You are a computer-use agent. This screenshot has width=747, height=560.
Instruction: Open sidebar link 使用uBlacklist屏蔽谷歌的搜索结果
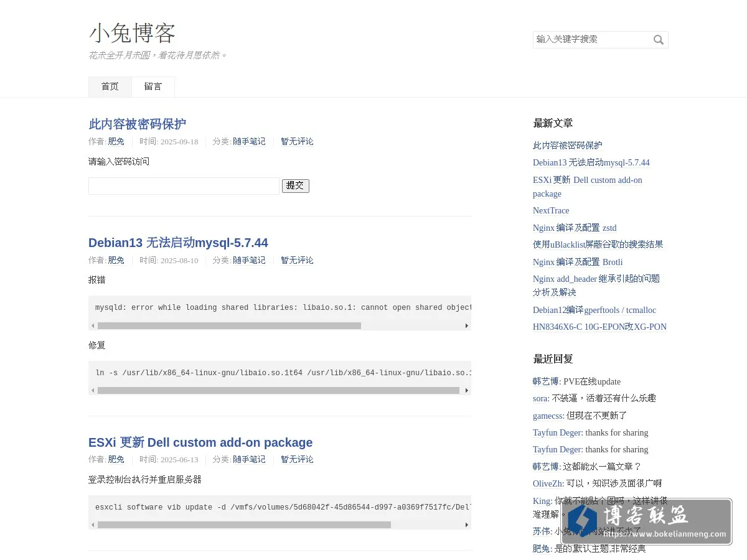coord(598,245)
